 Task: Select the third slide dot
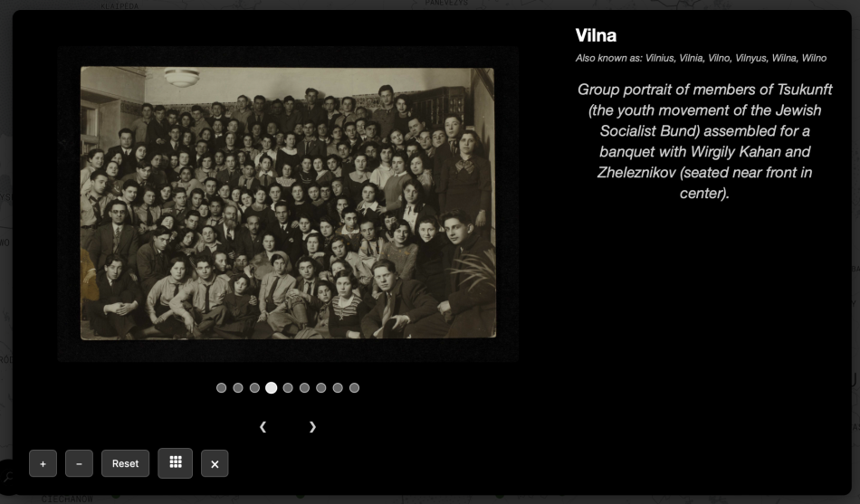click(x=254, y=388)
